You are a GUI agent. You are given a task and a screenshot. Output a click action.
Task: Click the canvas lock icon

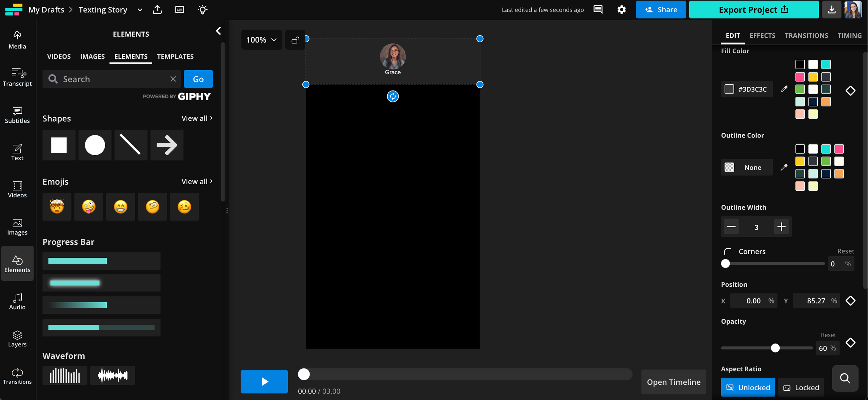point(295,40)
